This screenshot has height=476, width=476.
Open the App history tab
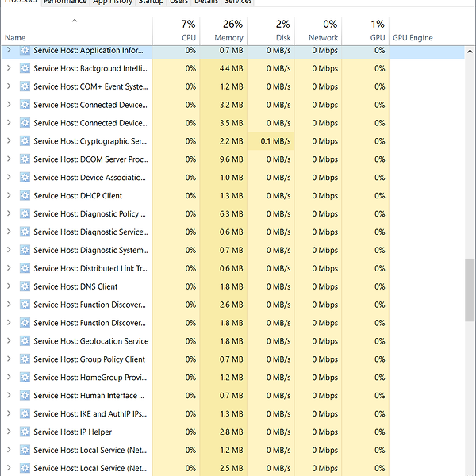point(113,2)
